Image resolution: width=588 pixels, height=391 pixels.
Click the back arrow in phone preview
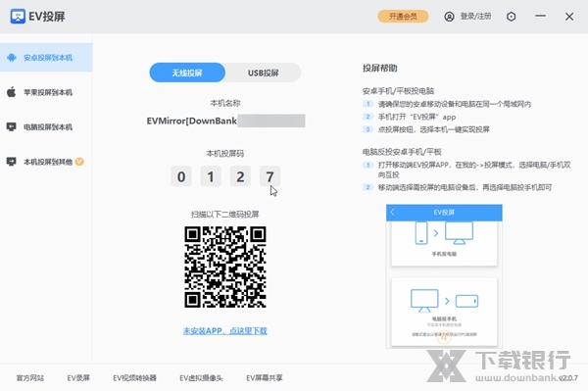tap(392, 213)
